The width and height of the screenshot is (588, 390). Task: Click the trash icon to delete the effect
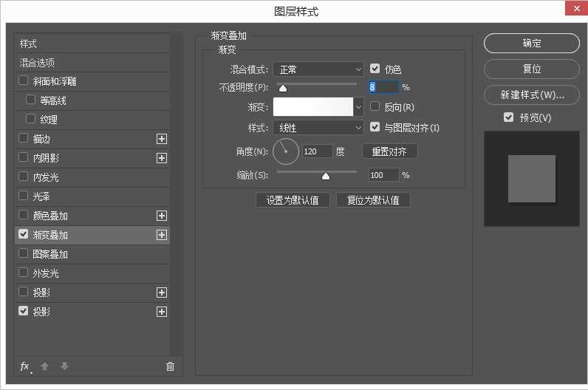click(170, 366)
